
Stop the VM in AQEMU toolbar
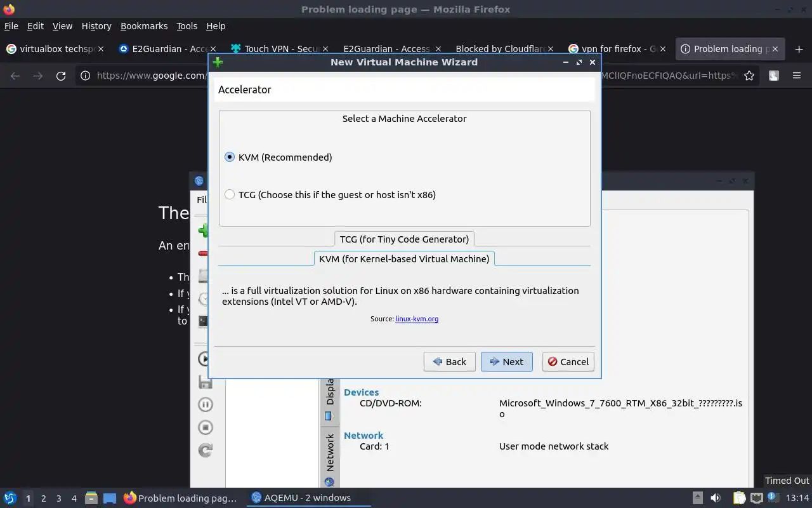tap(205, 427)
